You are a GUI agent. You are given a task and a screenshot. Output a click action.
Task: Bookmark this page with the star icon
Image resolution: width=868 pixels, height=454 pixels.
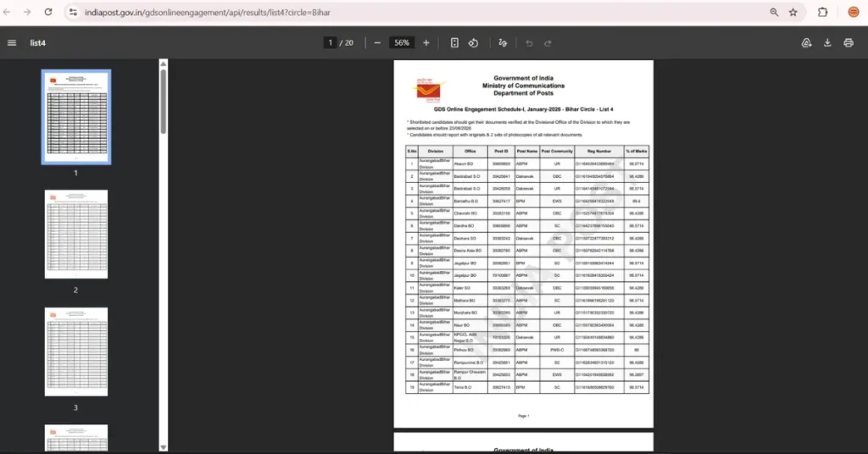[793, 12]
